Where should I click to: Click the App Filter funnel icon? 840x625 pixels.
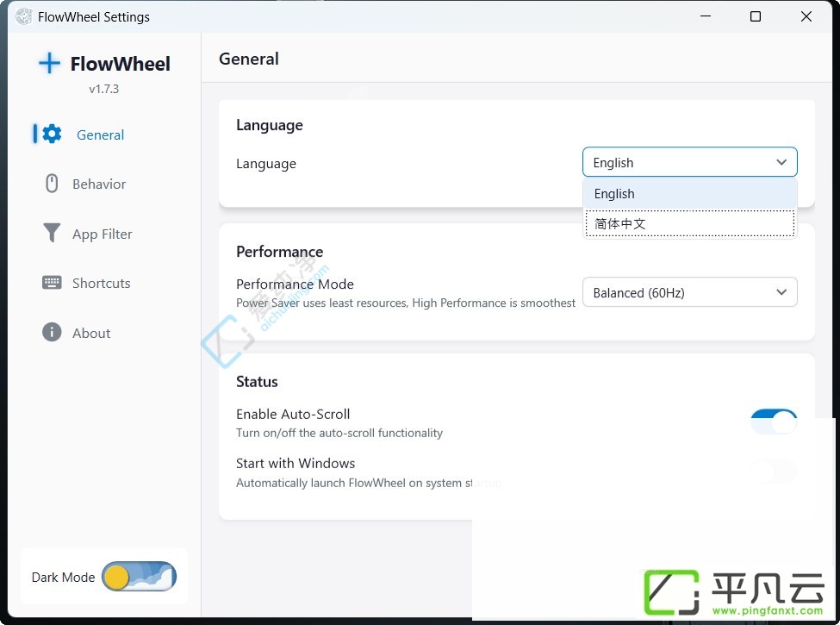52,233
